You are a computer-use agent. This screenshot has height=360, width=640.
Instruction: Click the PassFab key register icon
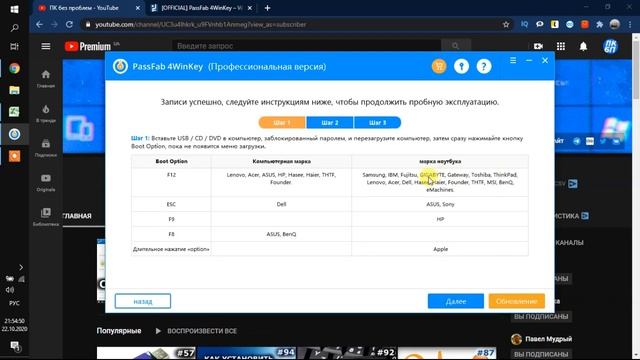pos(461,66)
